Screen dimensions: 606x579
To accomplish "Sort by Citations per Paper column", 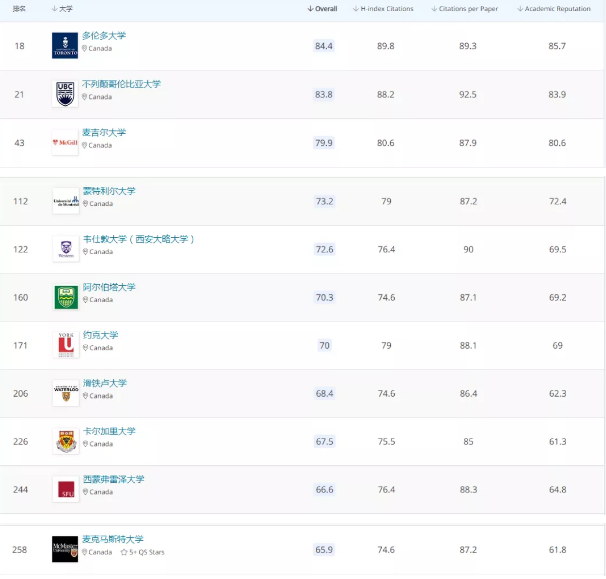I will click(x=465, y=9).
